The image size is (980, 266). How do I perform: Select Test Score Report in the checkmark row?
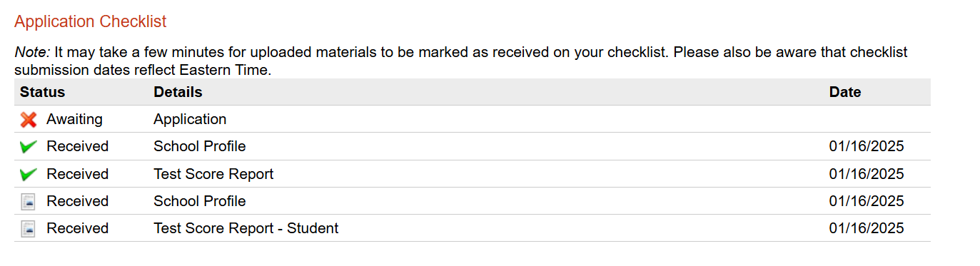point(213,174)
